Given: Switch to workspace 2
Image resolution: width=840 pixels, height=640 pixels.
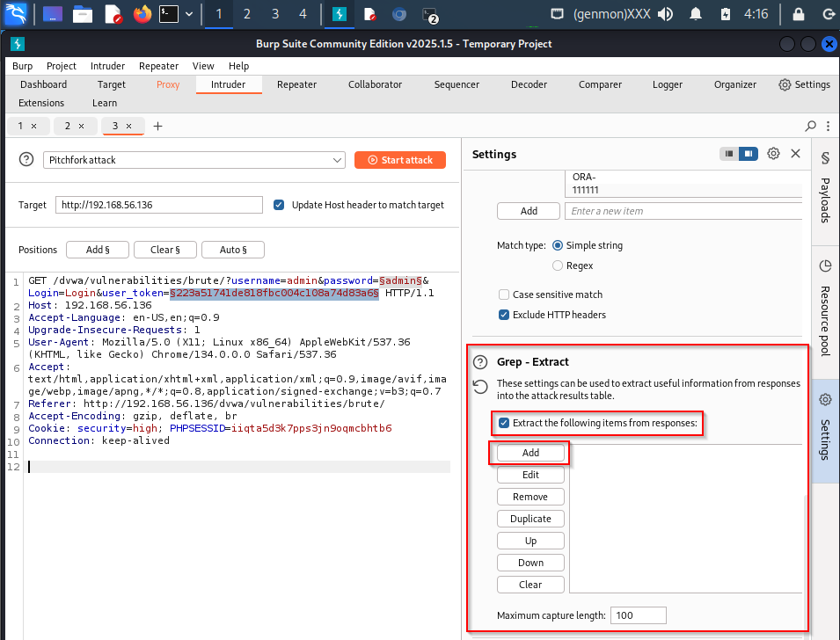Looking at the screenshot, I should click(247, 14).
